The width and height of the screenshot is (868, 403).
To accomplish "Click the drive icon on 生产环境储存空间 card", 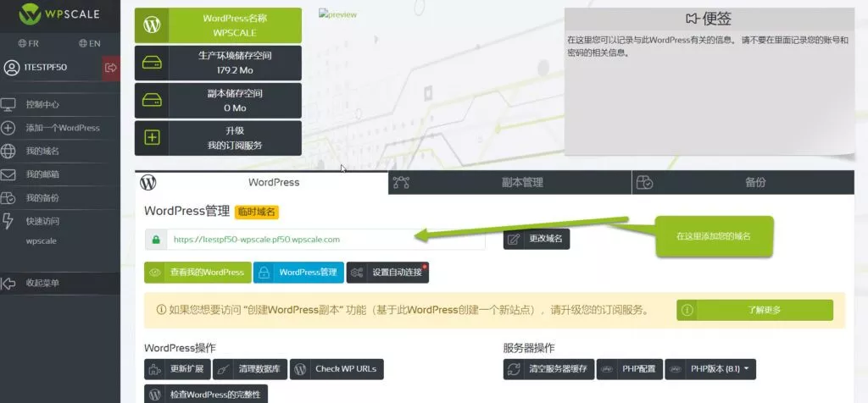I will pyautogui.click(x=152, y=63).
